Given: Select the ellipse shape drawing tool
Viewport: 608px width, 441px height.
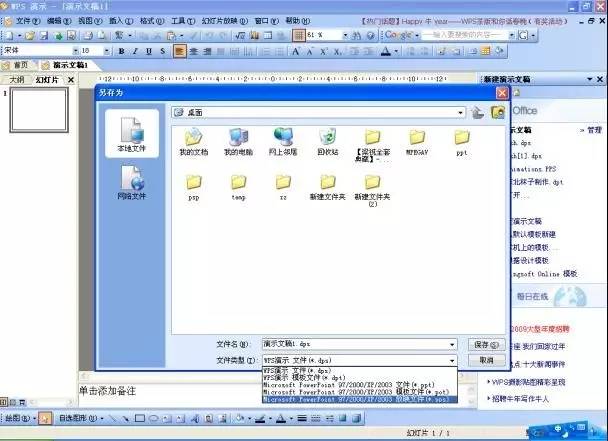Looking at the screenshot, I should [x=154, y=418].
